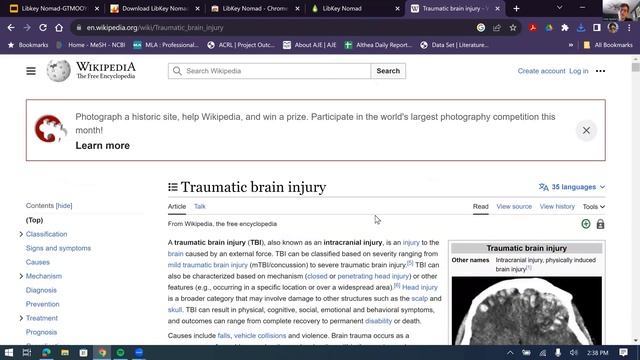Click the Log in link
Image resolution: width=640 pixels, height=360 pixels.
[x=579, y=71]
